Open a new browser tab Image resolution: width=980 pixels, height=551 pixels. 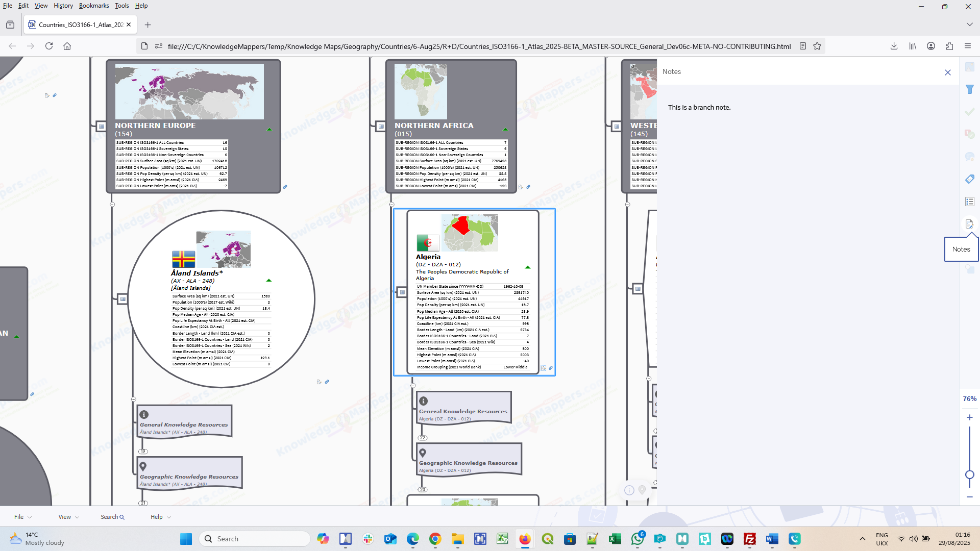click(148, 24)
